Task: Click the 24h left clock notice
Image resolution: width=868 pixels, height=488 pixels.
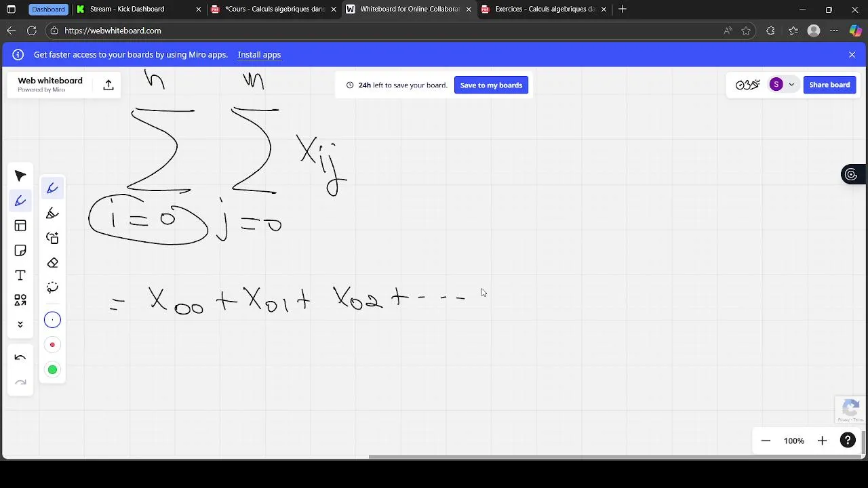Action: click(397, 85)
